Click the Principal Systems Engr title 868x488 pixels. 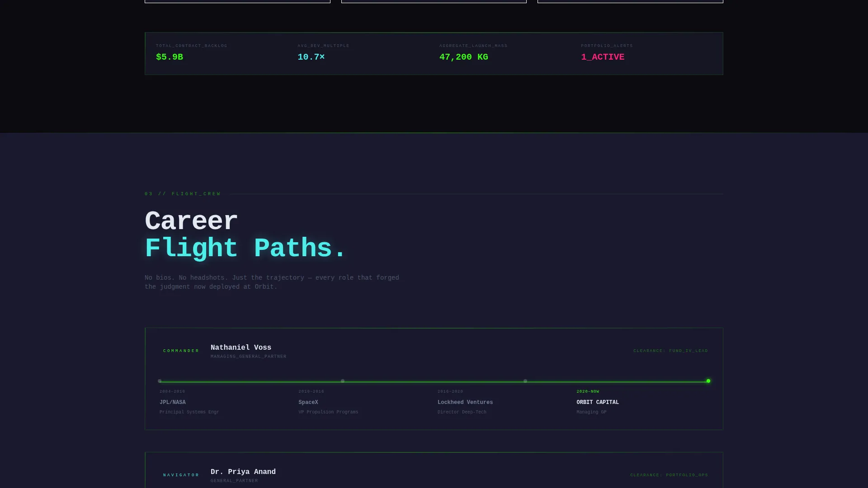[189, 412]
